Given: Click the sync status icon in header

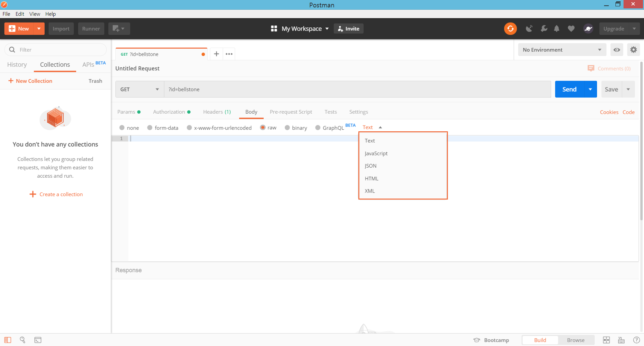Looking at the screenshot, I should [x=510, y=29].
